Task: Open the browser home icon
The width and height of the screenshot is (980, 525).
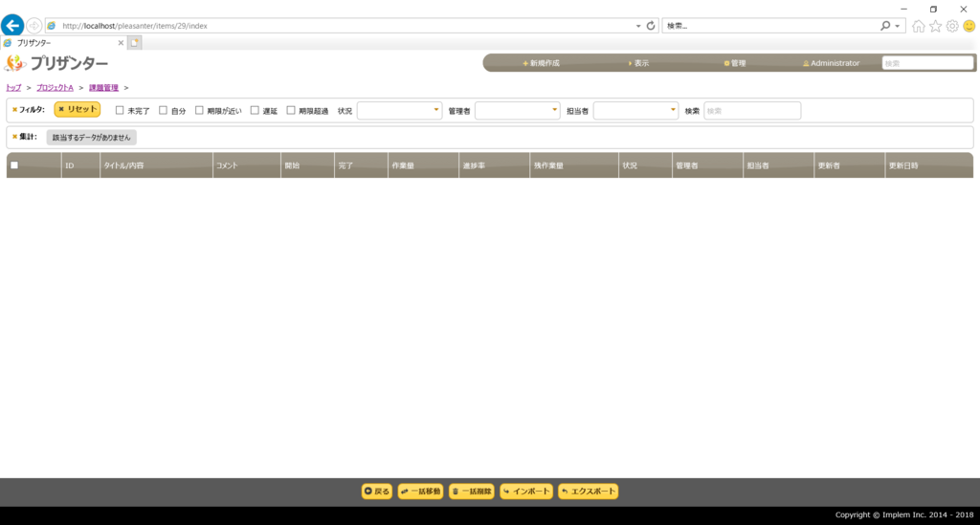Action: coord(918,26)
